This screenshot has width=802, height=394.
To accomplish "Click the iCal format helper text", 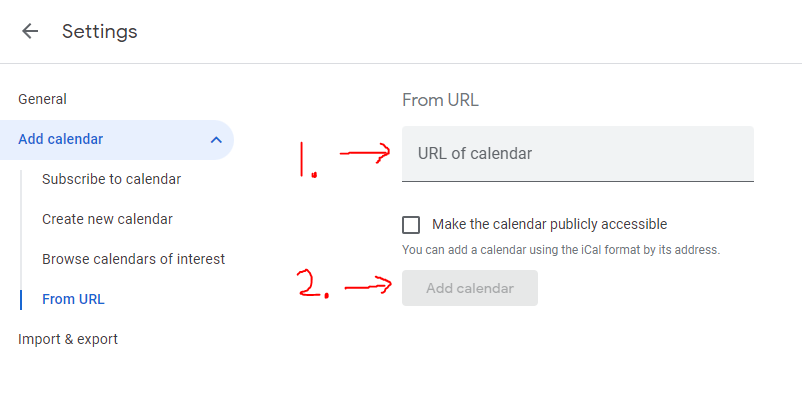I will coord(561,250).
